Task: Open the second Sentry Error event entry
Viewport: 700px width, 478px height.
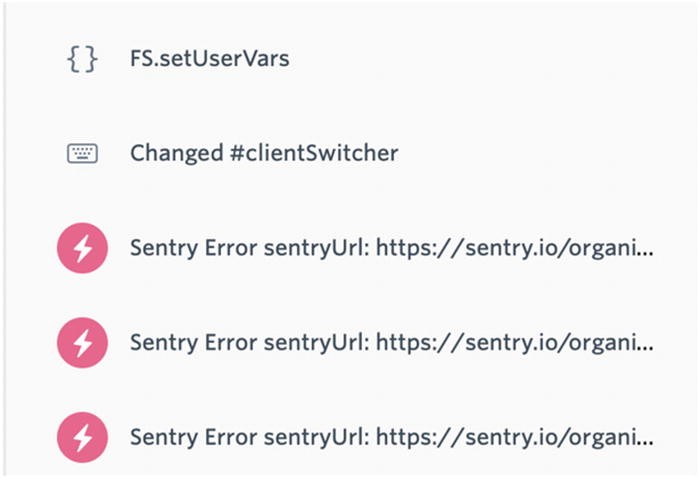Action: 392,343
